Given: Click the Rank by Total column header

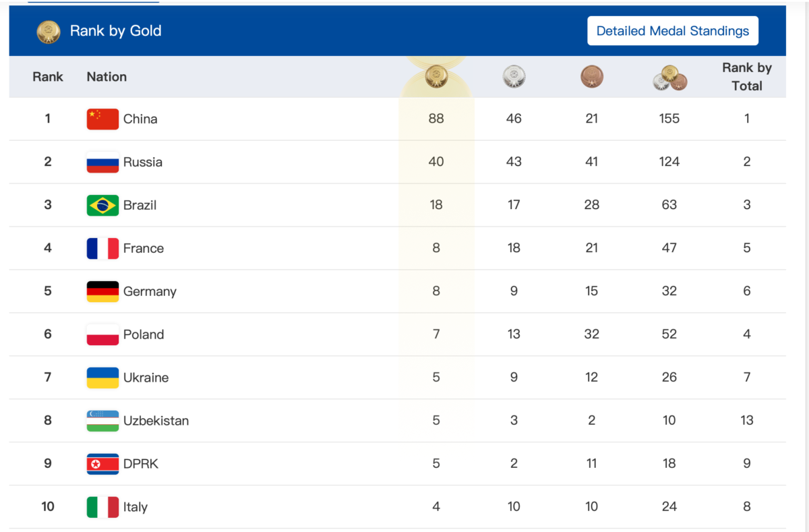Looking at the screenshot, I should point(746,77).
